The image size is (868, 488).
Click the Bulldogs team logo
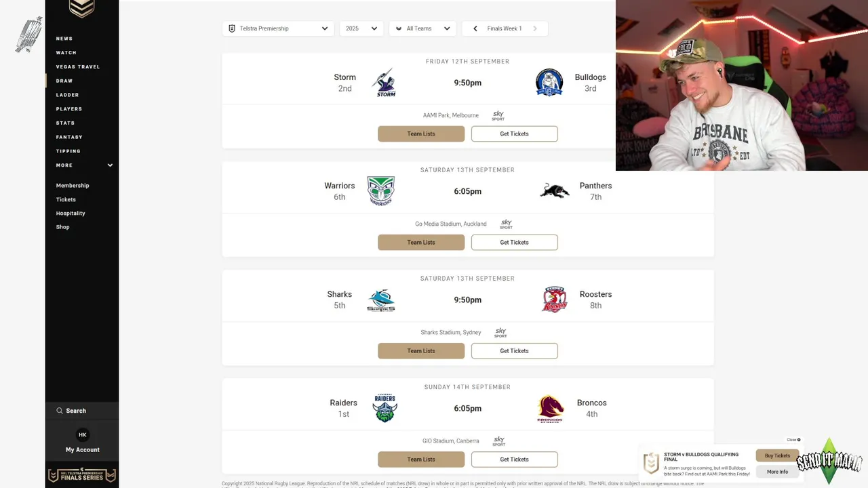tap(549, 83)
